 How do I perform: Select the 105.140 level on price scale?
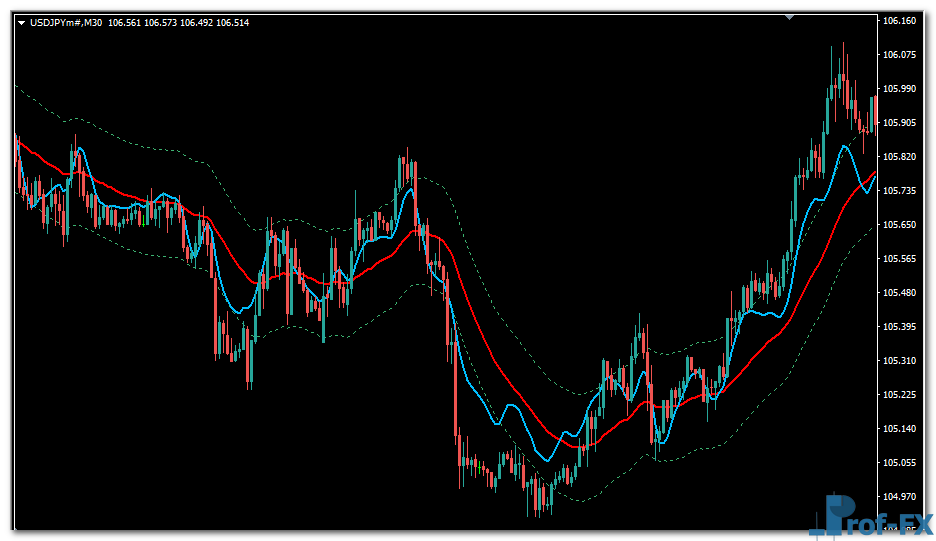pos(901,429)
